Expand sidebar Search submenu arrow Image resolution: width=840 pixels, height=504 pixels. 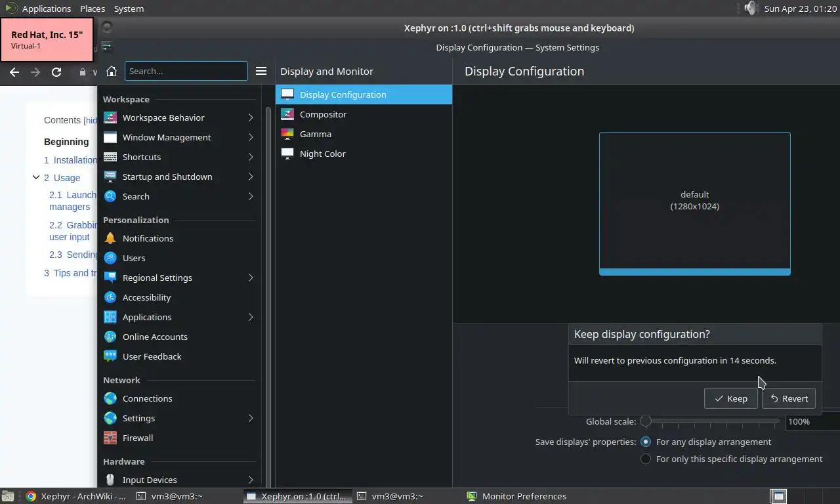click(251, 196)
